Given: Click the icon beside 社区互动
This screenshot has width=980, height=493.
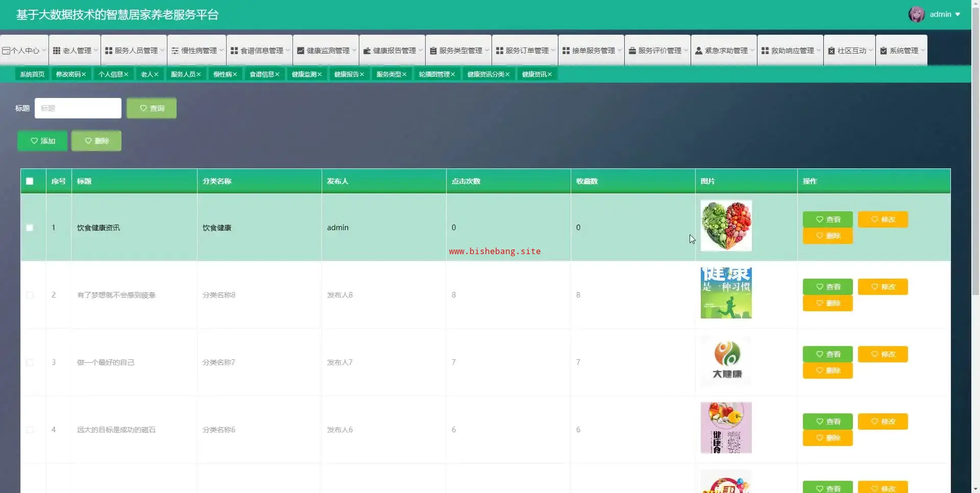Looking at the screenshot, I should 831,51.
